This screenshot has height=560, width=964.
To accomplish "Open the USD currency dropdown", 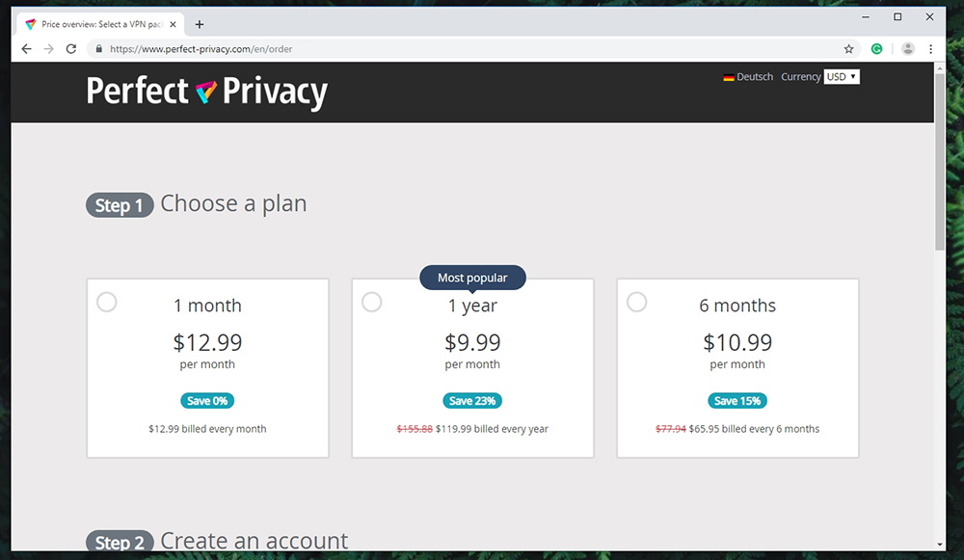I will 841,77.
